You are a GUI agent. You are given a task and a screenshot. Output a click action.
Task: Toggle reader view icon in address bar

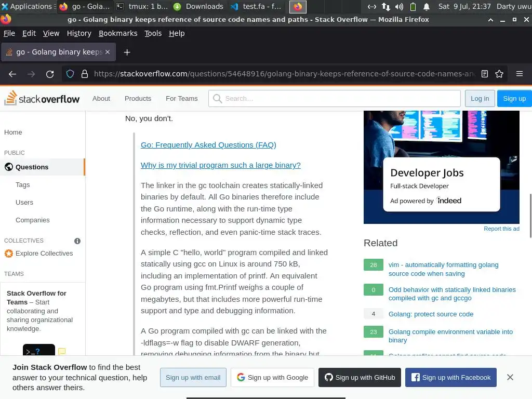(x=485, y=74)
